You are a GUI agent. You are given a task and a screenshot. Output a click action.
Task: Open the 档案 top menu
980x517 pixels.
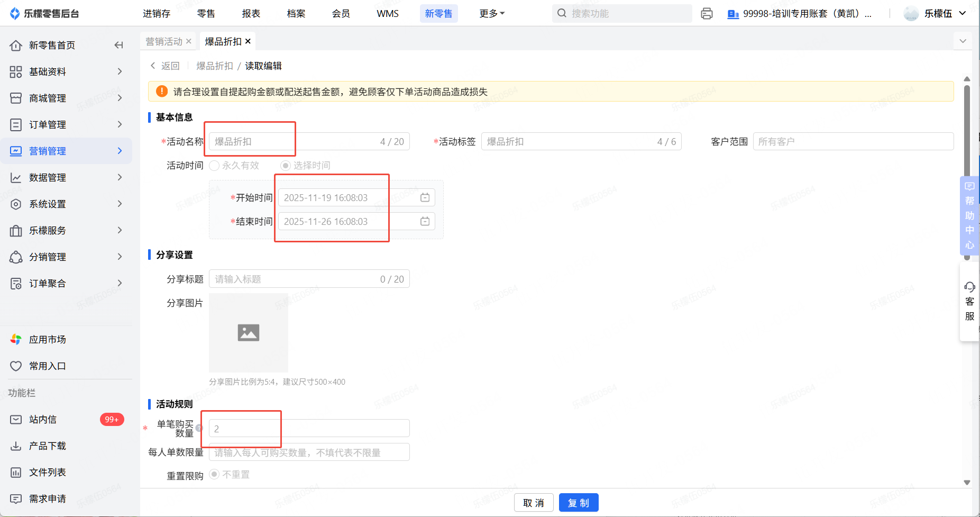(x=296, y=13)
